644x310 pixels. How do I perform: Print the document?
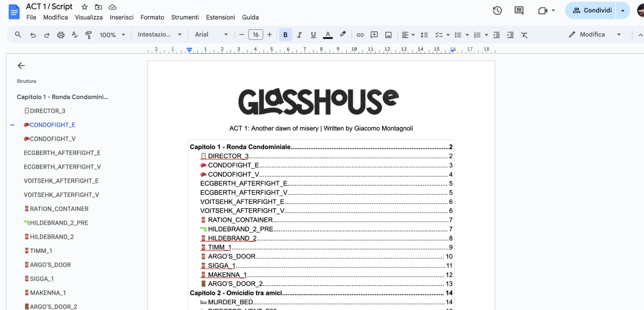61,35
